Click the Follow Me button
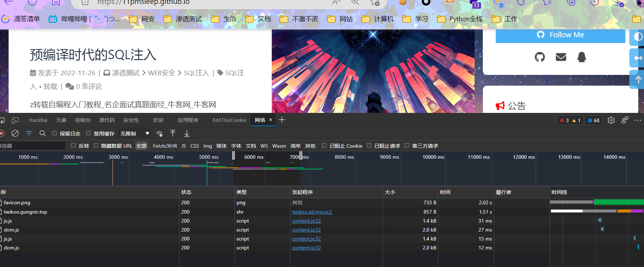Screen dimensions: 644x267 (x=560, y=35)
